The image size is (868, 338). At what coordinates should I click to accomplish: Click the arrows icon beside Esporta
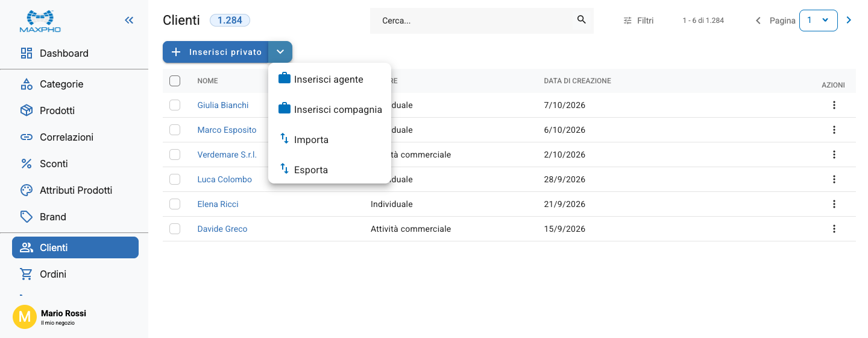point(285,169)
